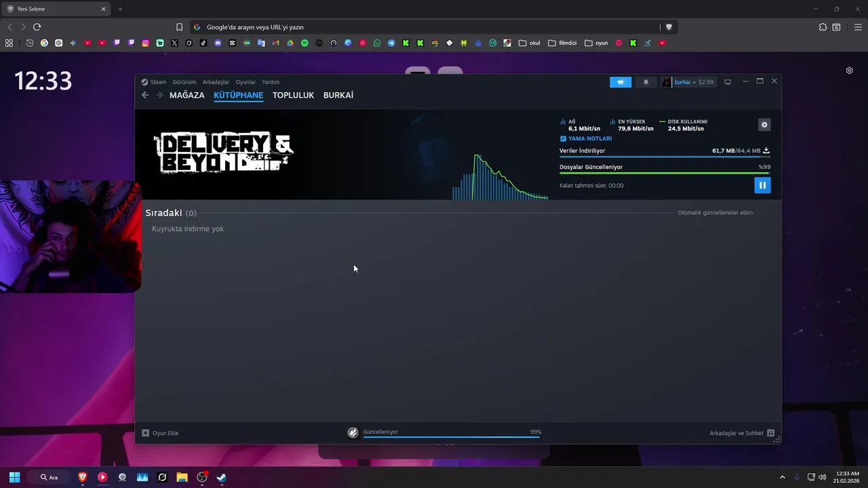Image resolution: width=868 pixels, height=488 pixels.
Task: Click Steam announcements megaphone button
Action: (x=620, y=82)
